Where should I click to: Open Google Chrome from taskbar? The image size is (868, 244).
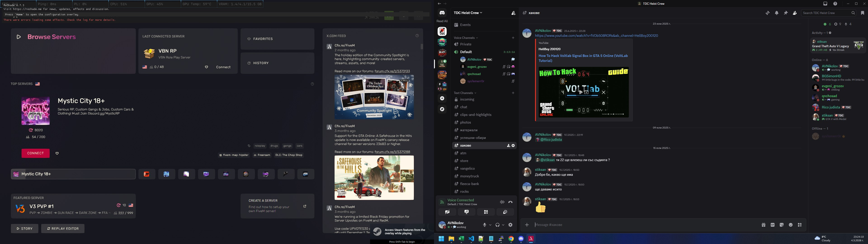511,239
